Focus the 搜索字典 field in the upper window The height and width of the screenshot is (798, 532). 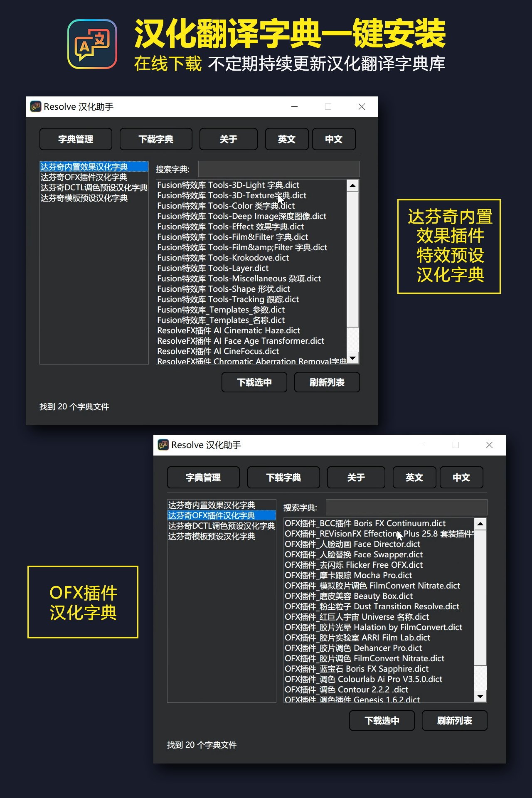[279, 169]
